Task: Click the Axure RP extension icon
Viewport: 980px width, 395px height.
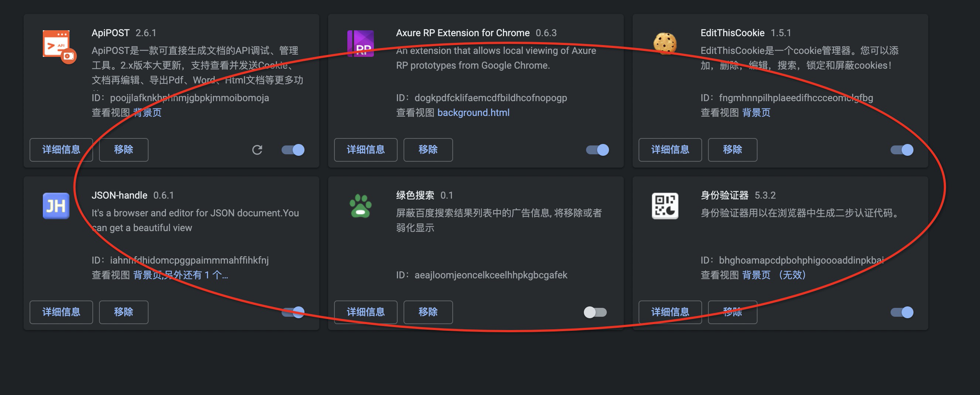Action: pos(360,43)
